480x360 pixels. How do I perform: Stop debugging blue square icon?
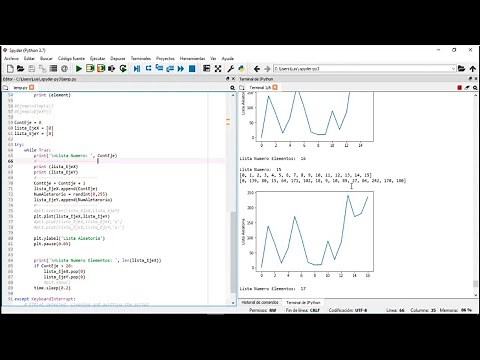pyautogui.click(x=192, y=69)
